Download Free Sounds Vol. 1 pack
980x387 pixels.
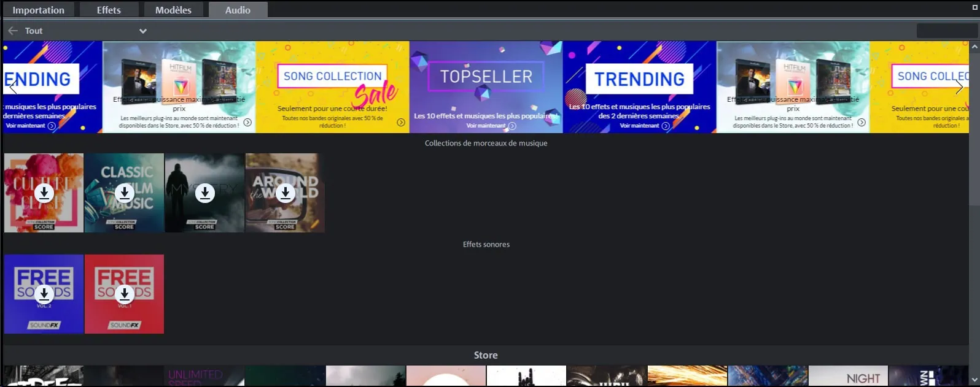click(x=125, y=294)
